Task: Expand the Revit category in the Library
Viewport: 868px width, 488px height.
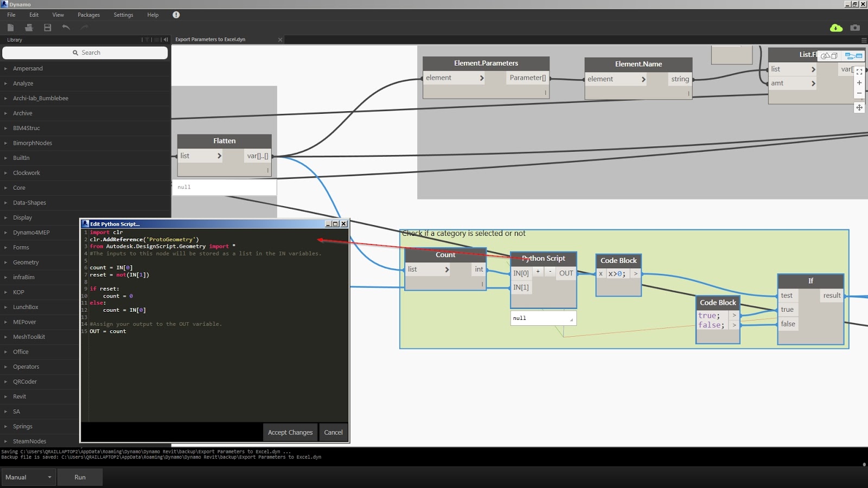Action: click(x=20, y=396)
